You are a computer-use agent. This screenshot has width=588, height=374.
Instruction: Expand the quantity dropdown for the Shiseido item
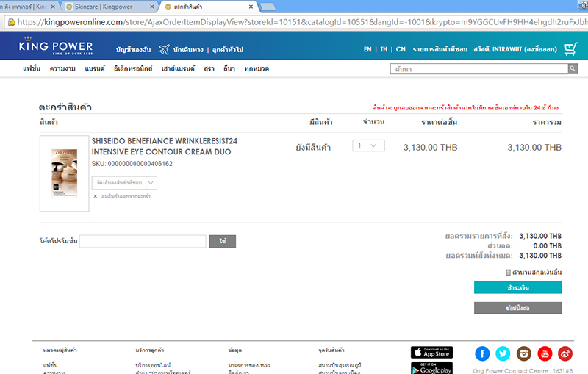(x=368, y=146)
